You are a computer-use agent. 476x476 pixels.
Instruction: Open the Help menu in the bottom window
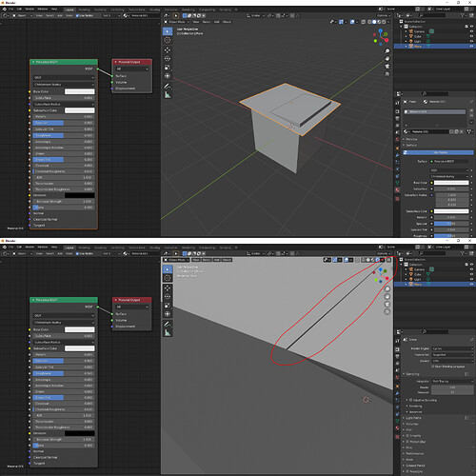click(54, 248)
